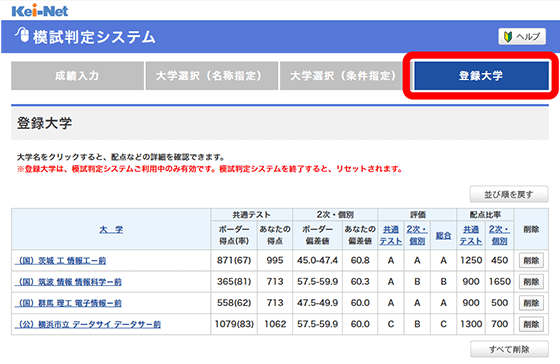Click deviation value 60.3
This screenshot has height=364, width=560.
pos(360,281)
